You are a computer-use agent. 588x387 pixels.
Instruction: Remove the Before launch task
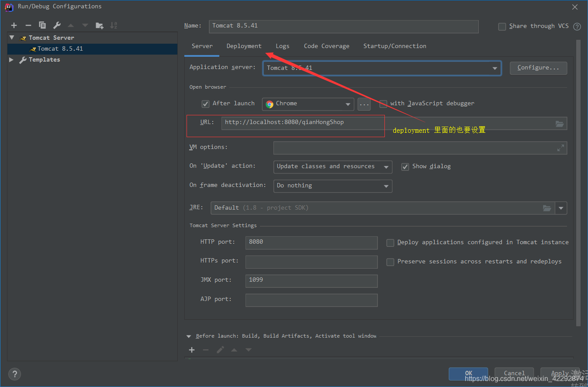pos(206,350)
